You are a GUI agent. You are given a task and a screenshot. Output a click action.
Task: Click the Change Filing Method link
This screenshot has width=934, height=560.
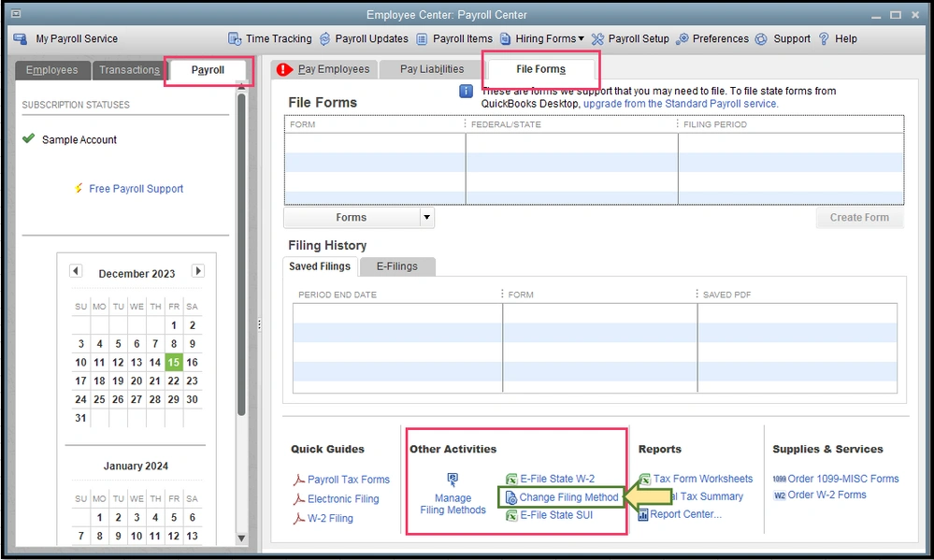(x=568, y=497)
